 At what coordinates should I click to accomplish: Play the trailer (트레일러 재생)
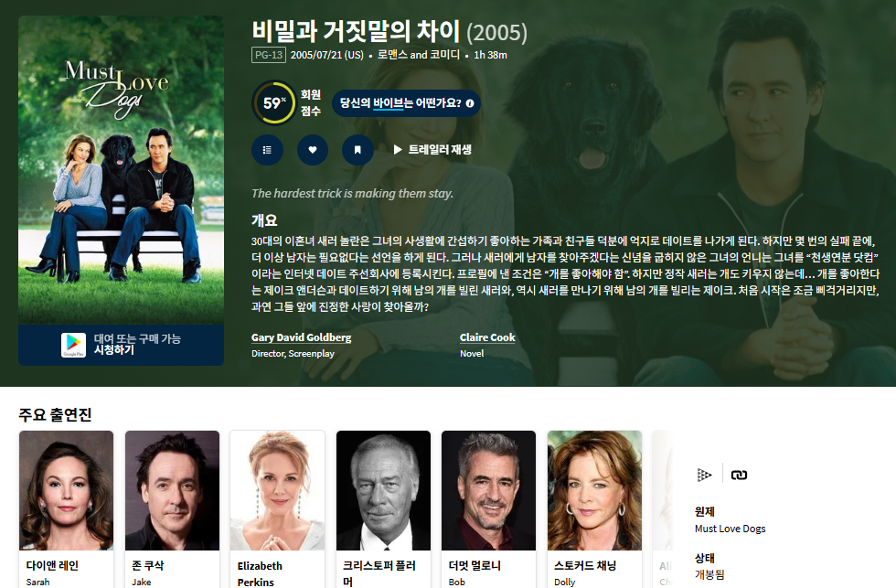[432, 150]
